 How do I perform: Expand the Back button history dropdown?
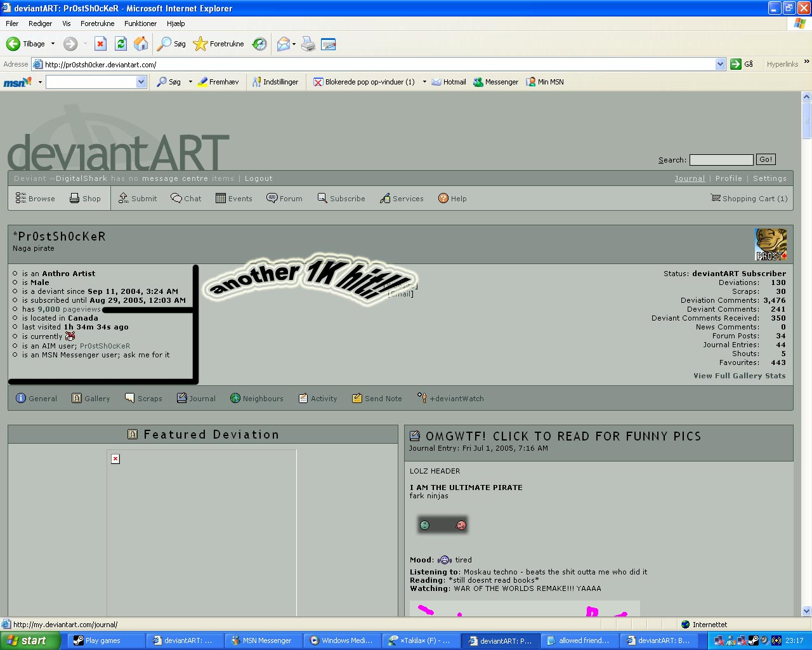53,44
